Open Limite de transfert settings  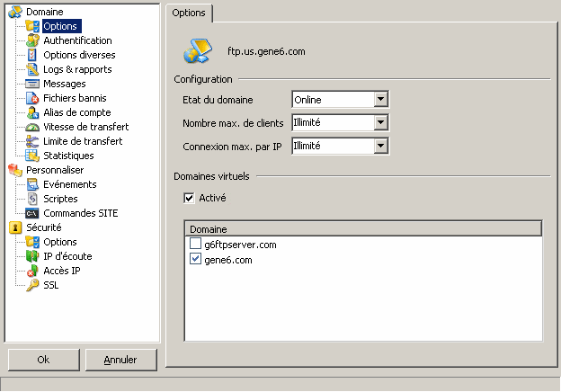click(x=83, y=141)
